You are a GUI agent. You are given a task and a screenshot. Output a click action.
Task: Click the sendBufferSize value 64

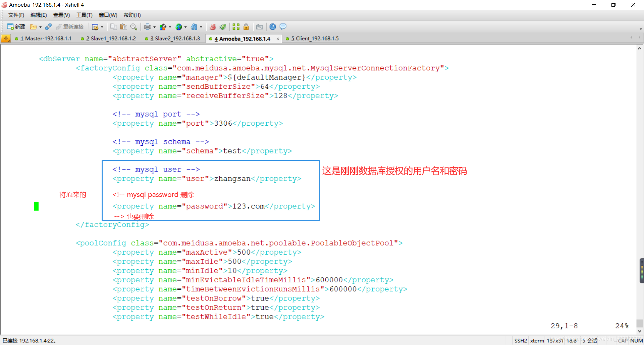[265, 87]
